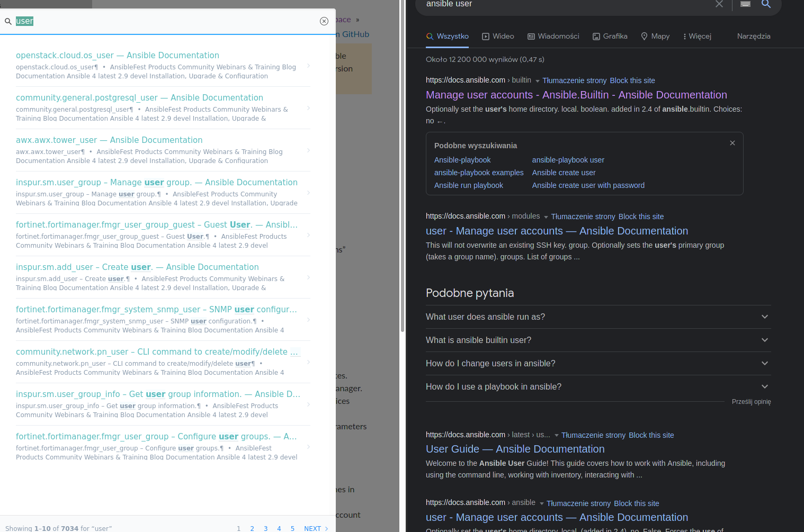Switch to the Grafika tab
The height and width of the screenshot is (532, 804).
610,37
